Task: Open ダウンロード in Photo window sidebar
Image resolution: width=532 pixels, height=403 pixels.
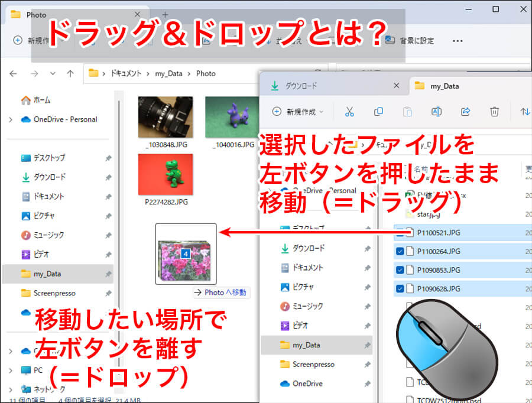Action: point(43,177)
